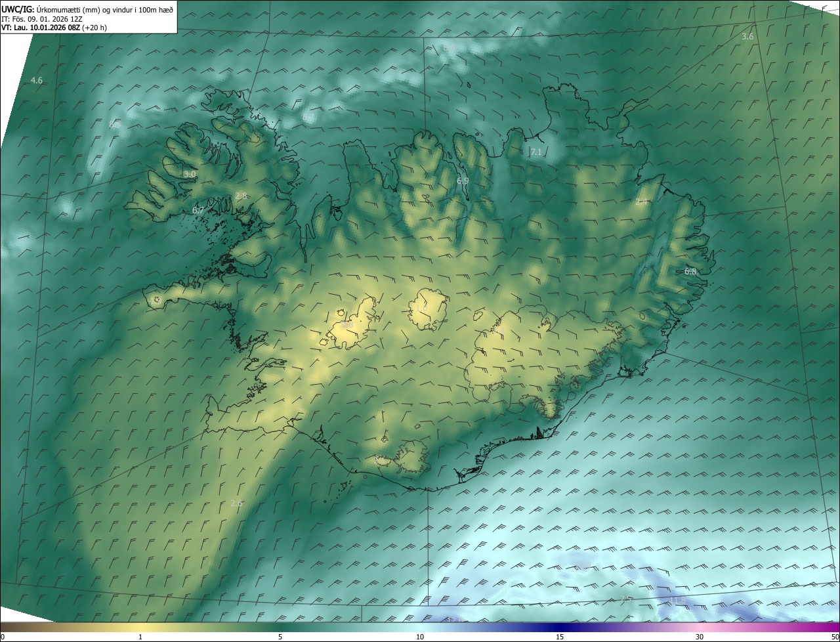Click the 7.5 value label on the map

(626, 599)
